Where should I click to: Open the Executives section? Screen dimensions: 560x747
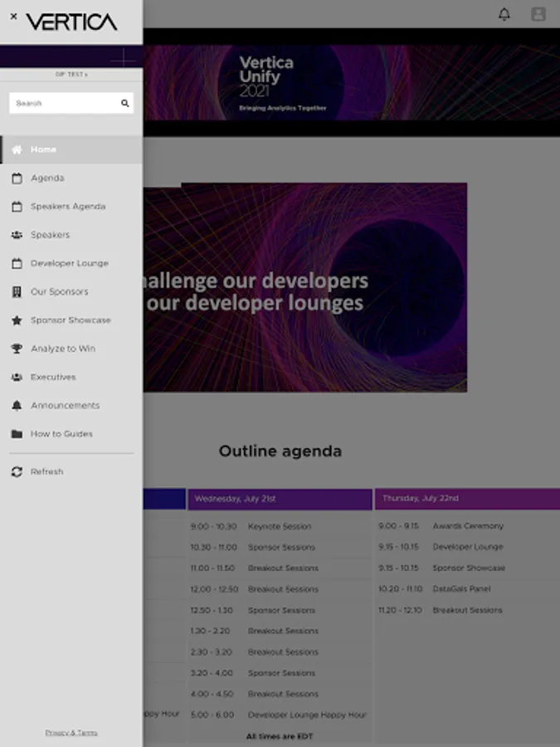tap(71, 377)
